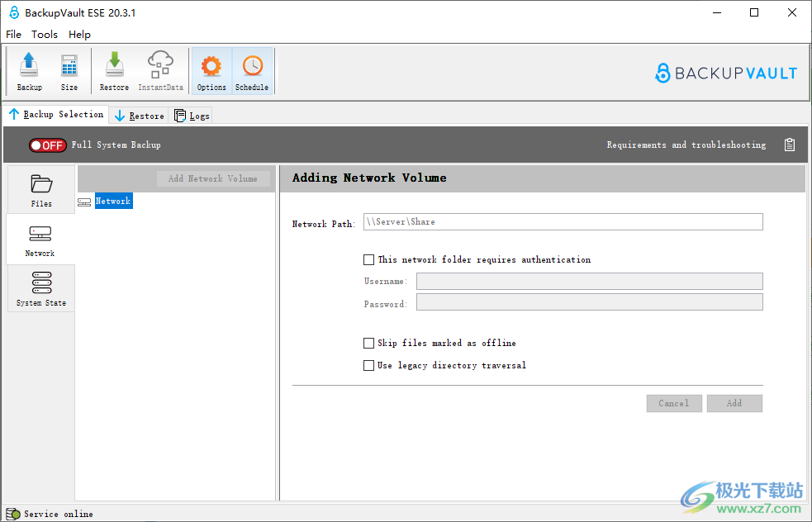Select the Network tree node
Viewport: 812px width, 522px height.
pyautogui.click(x=113, y=201)
